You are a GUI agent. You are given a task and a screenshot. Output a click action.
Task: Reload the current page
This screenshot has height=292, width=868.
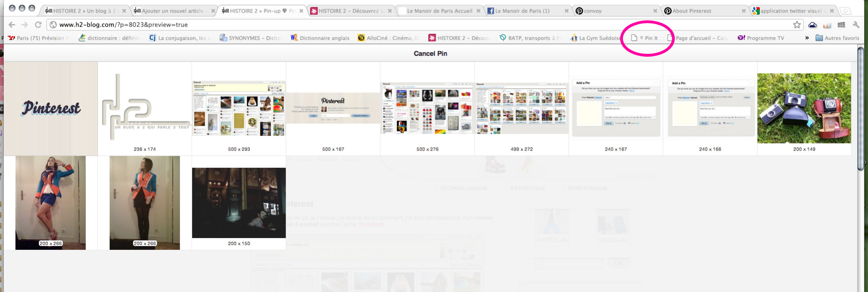(38, 25)
